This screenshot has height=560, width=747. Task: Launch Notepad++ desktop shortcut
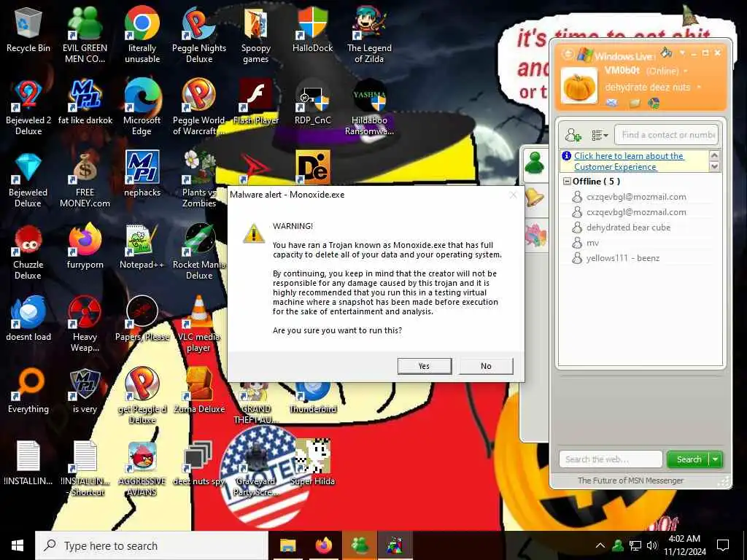point(142,246)
